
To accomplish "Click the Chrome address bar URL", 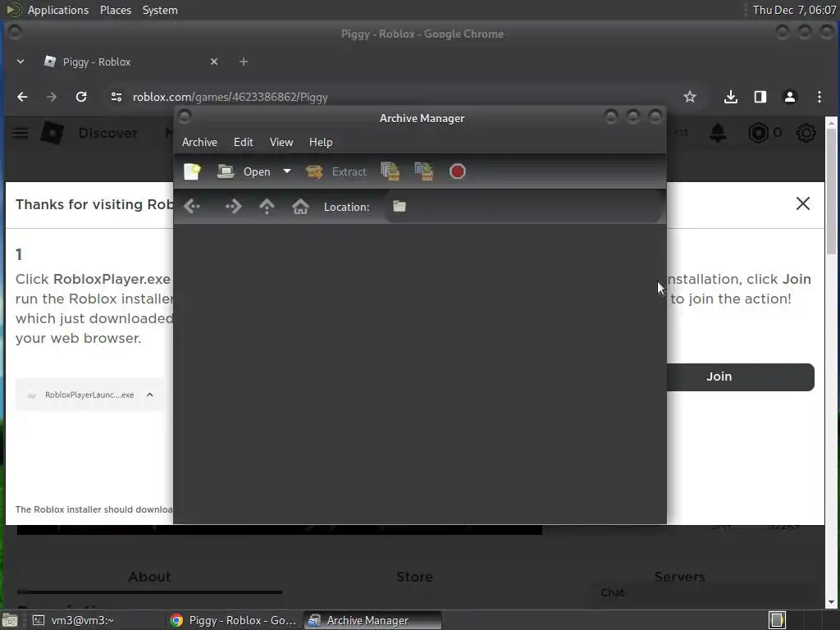I will pos(231,97).
